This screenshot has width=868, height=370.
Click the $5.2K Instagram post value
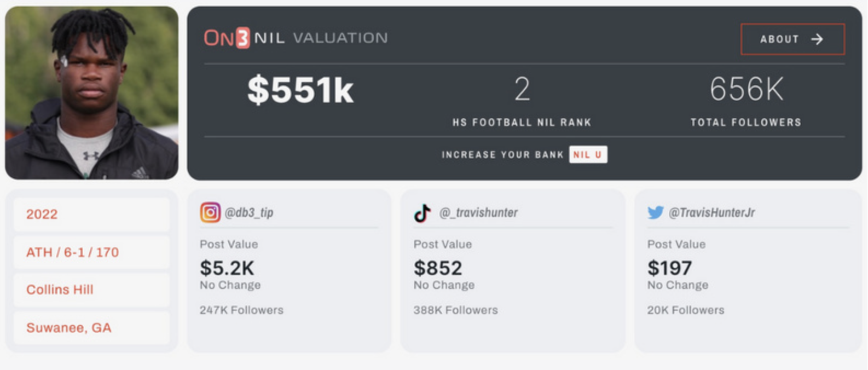pos(227,268)
